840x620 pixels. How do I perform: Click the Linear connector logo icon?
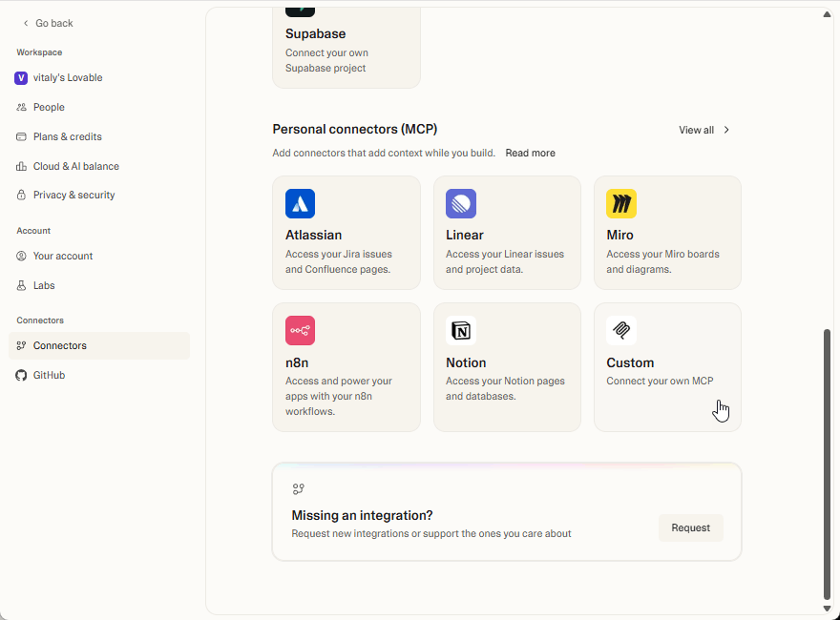point(460,203)
